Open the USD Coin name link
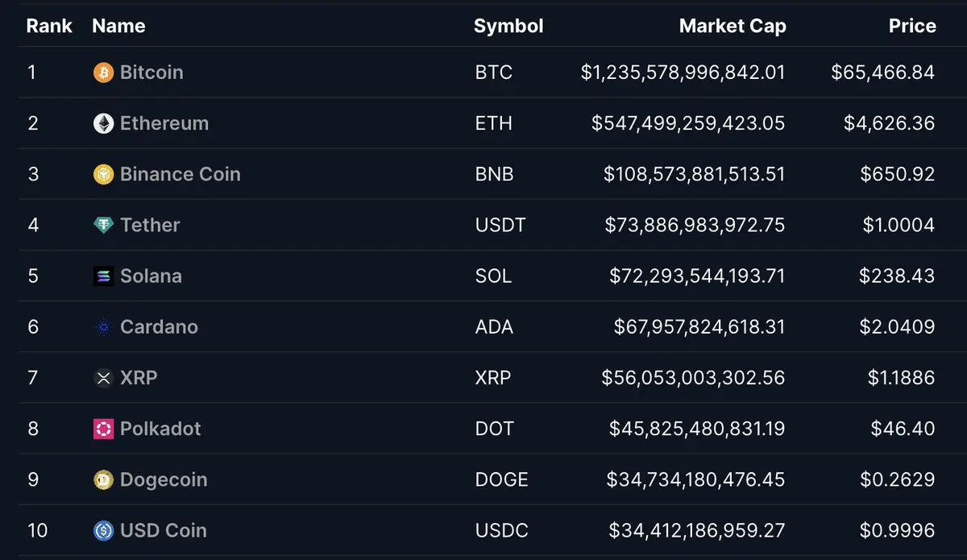 point(164,531)
